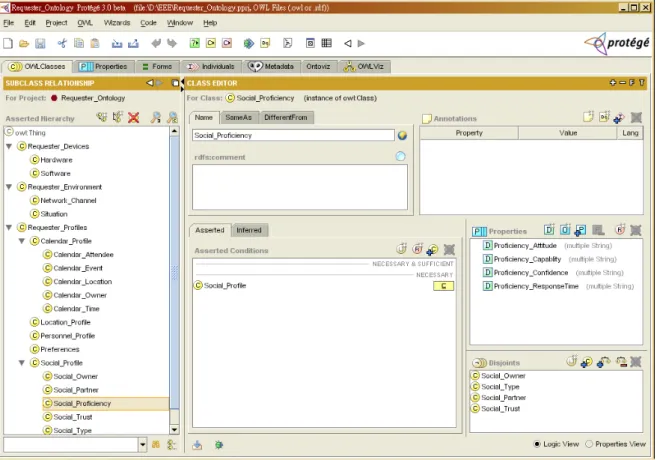Open the search combo box dropdown arrow
This screenshot has height=460, width=657.
(143, 445)
